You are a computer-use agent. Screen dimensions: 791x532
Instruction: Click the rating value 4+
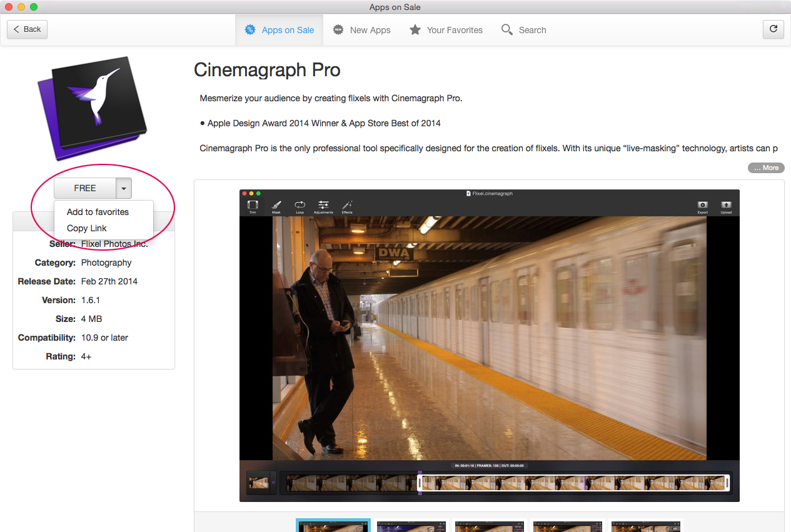[87, 356]
